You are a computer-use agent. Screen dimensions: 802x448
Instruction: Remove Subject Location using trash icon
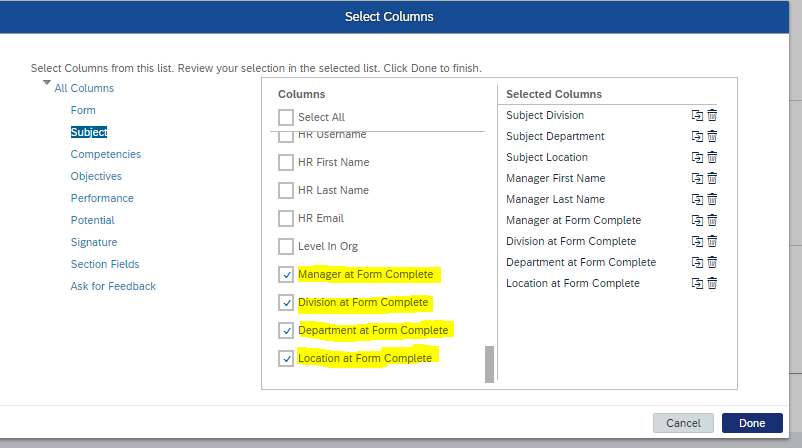(712, 157)
